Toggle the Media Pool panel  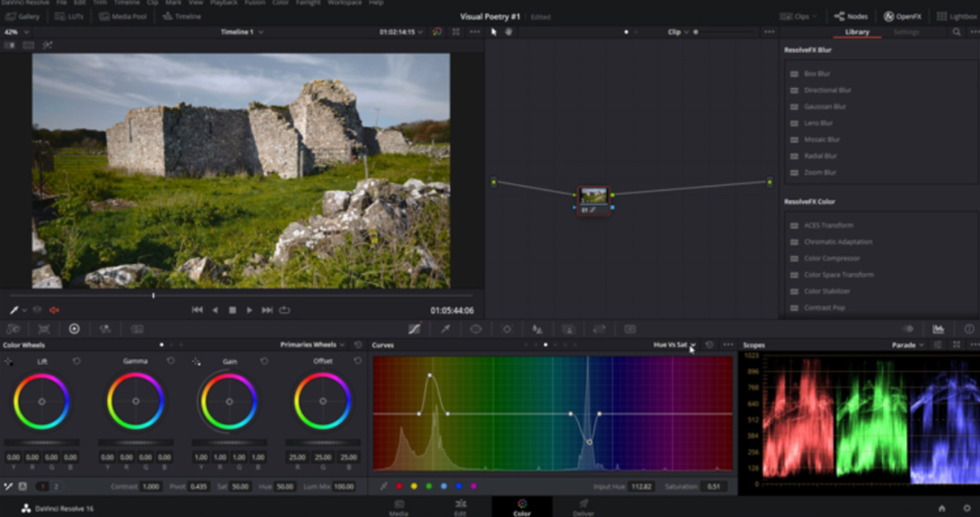[x=122, y=16]
